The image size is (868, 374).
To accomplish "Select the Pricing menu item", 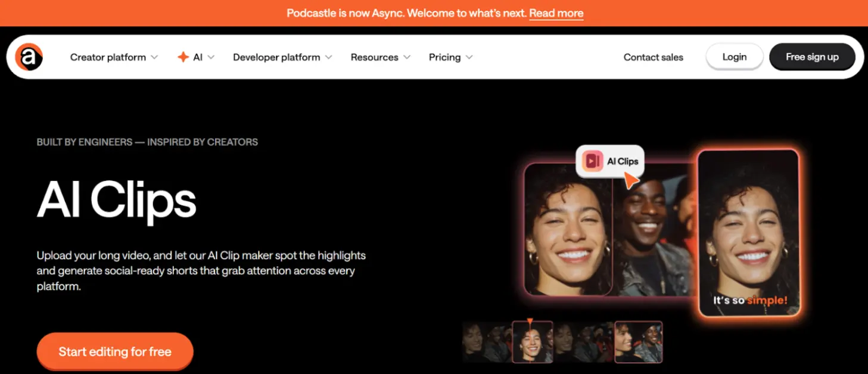I will pos(444,57).
